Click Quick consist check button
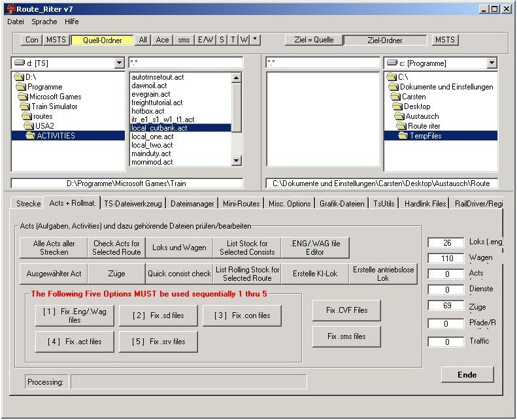This screenshot has height=420, width=517. (179, 274)
